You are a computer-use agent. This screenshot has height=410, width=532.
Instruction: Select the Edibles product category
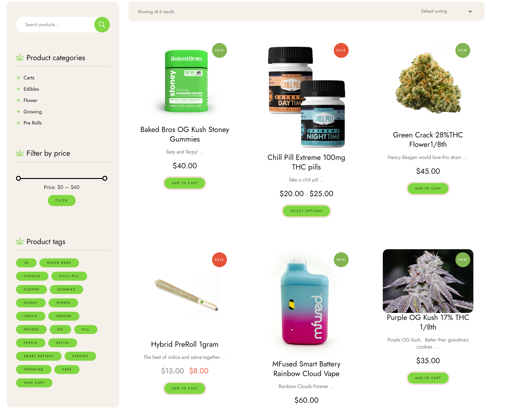31,89
